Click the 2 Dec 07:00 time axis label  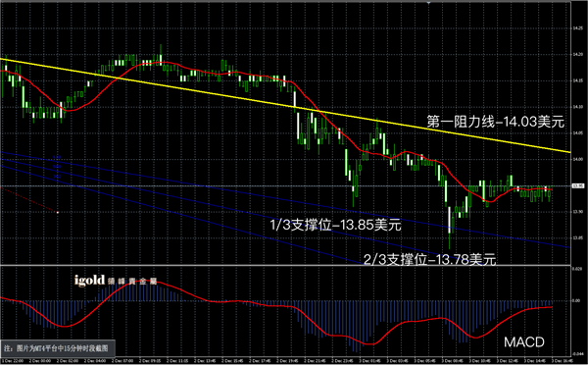point(122,361)
